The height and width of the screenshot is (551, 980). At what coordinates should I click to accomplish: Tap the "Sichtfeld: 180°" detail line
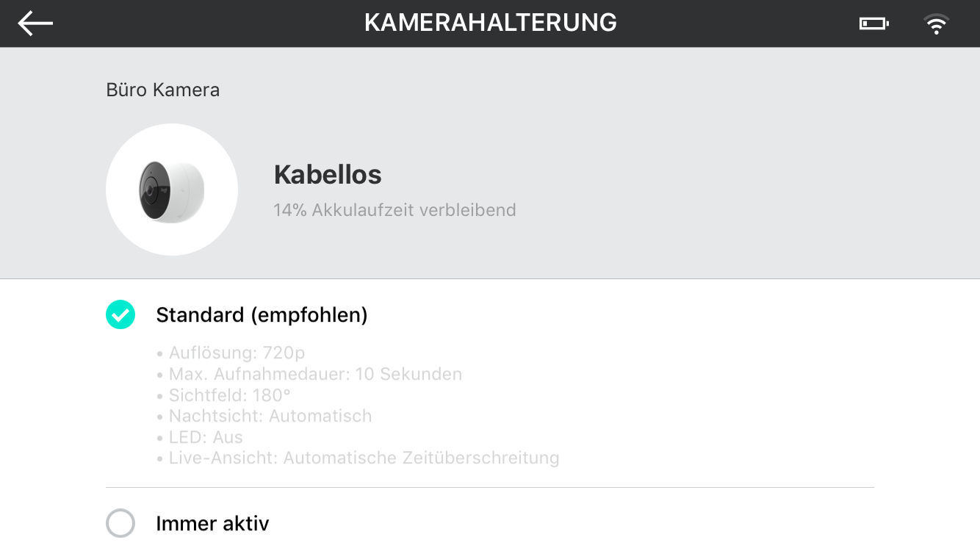223,395
